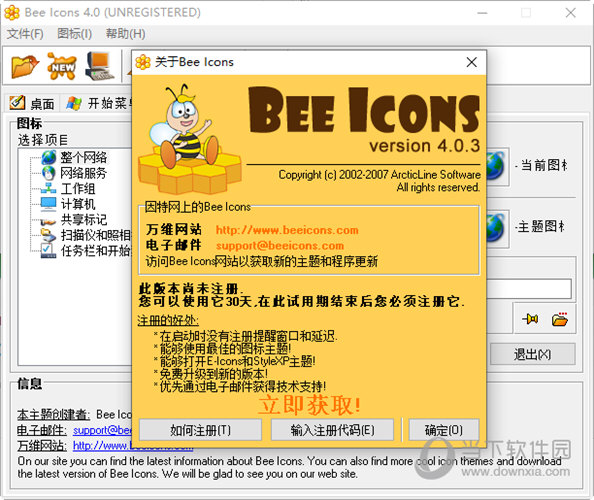
Task: Click the 输入注册代码(E) button
Action: pyautogui.click(x=332, y=430)
